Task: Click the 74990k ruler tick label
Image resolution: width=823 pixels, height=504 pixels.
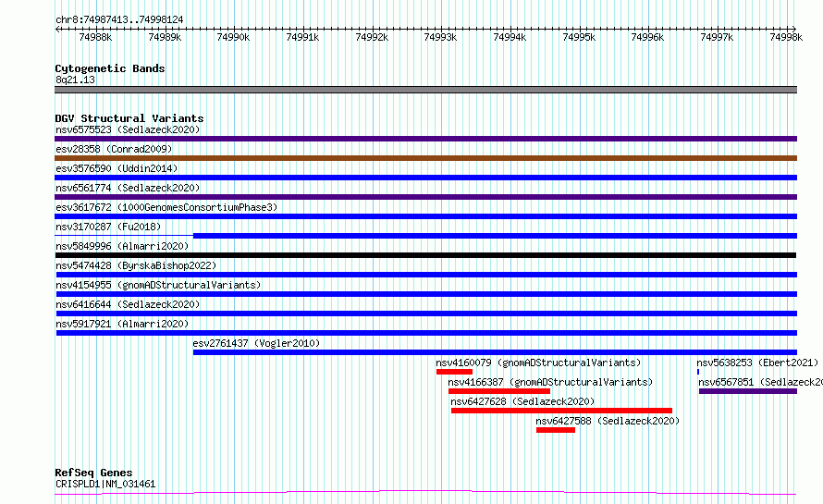Action: (x=233, y=37)
